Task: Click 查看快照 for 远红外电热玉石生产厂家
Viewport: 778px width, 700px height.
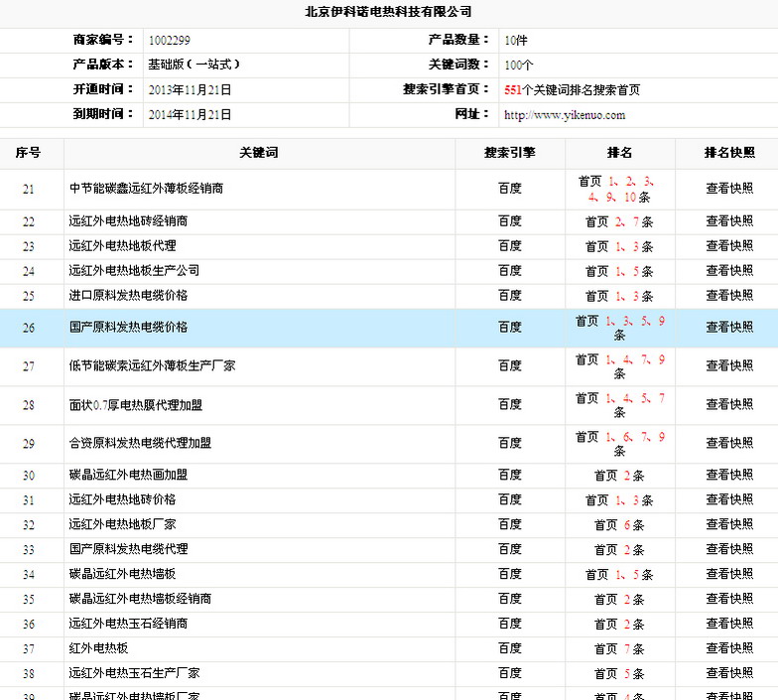Action: (x=729, y=673)
